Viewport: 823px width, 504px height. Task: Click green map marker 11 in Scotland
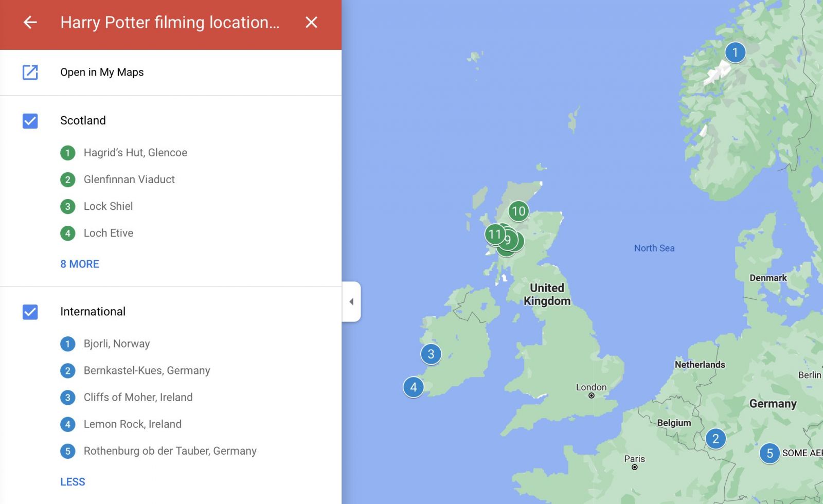pos(495,235)
